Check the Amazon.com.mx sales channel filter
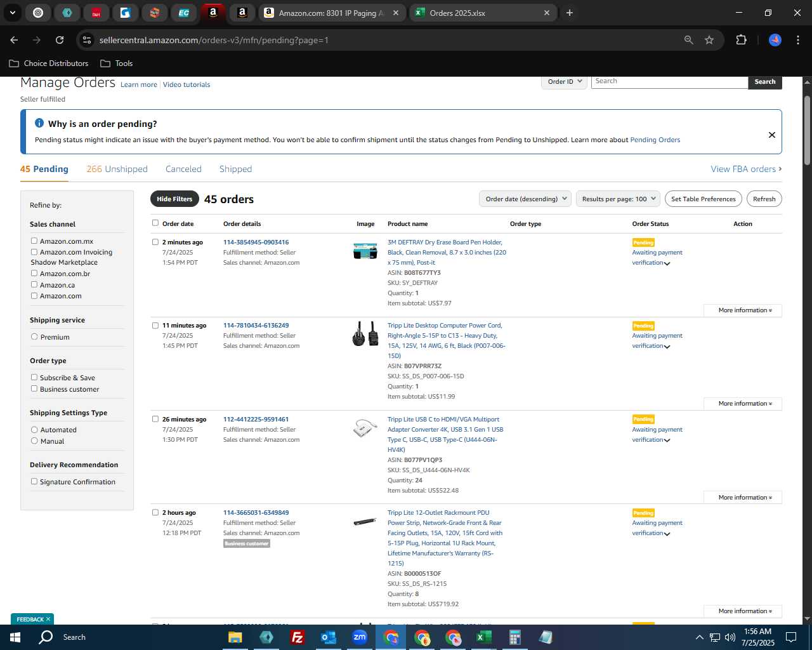812x650 pixels. click(x=34, y=241)
